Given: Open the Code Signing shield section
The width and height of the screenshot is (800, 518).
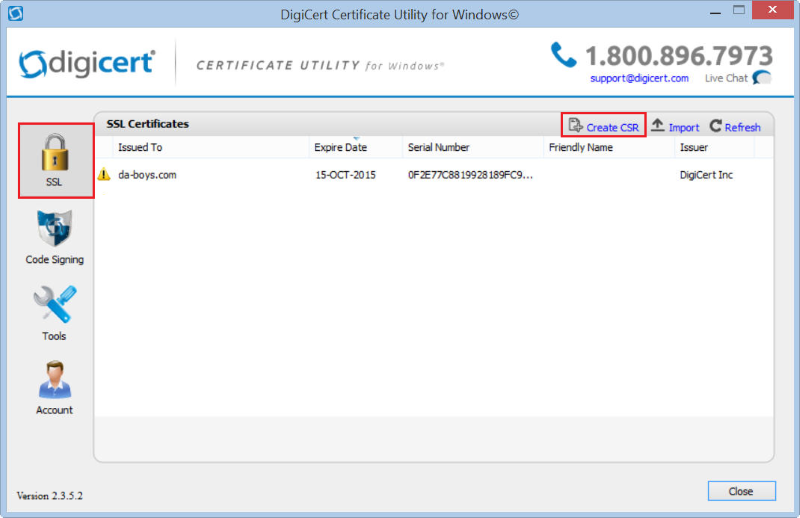Looking at the screenshot, I should click(x=55, y=228).
